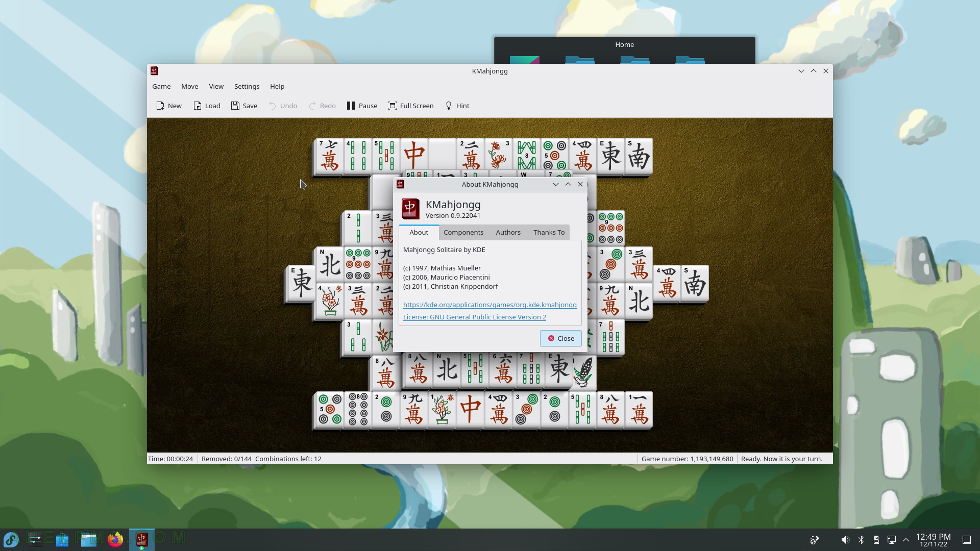The height and width of the screenshot is (551, 980).
Task: Switch to Full Screen mode from toolbar
Action: coord(411,106)
